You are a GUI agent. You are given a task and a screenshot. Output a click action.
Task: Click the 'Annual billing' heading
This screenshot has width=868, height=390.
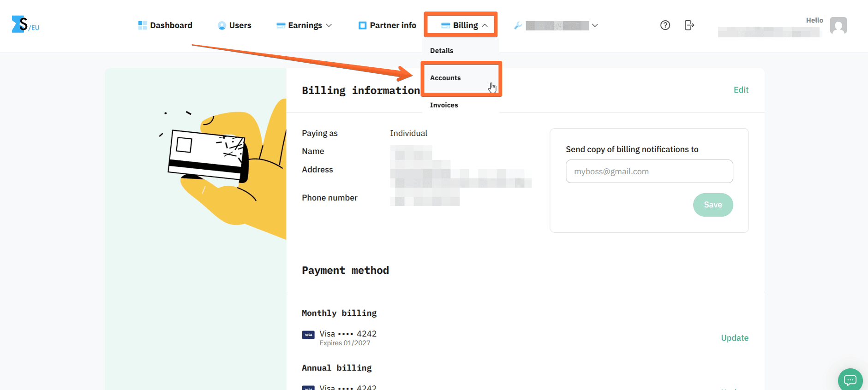[336, 368]
